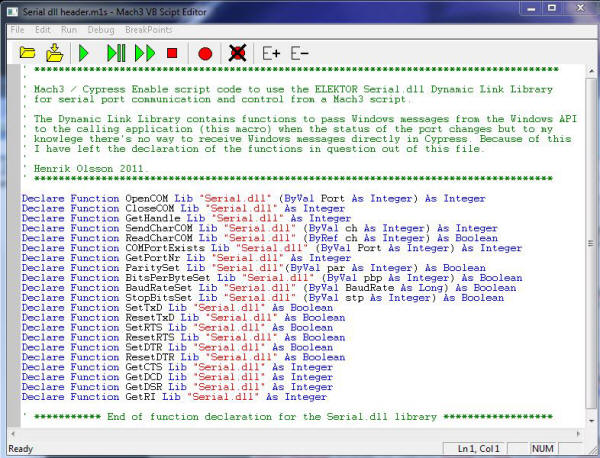This screenshot has height=458, width=600.
Task: Click the NUM status bar indicator
Action: point(542,448)
